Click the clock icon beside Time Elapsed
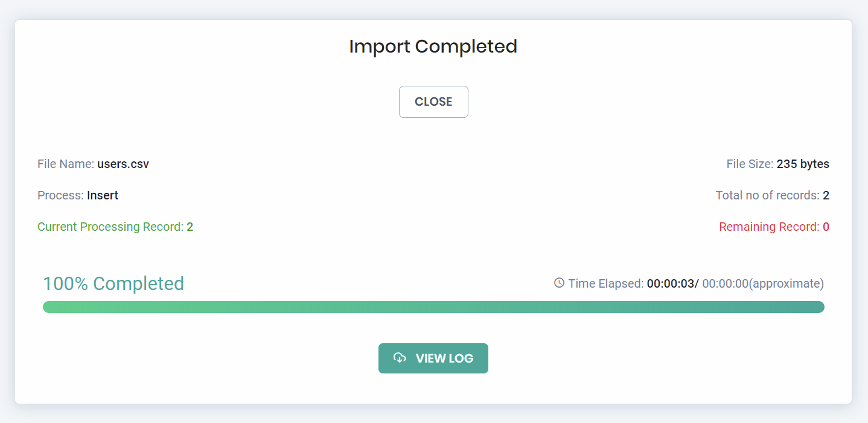This screenshot has width=868, height=423. point(559,283)
